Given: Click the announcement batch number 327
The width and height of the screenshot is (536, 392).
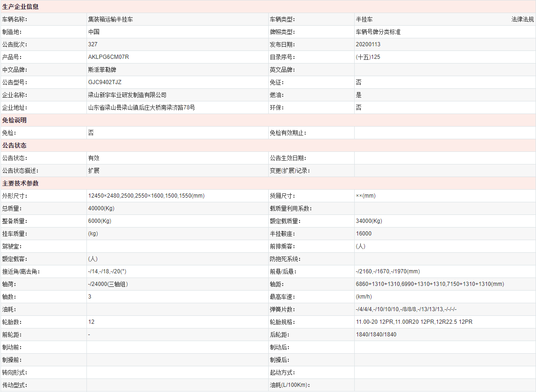Looking at the screenshot, I should (93, 44).
